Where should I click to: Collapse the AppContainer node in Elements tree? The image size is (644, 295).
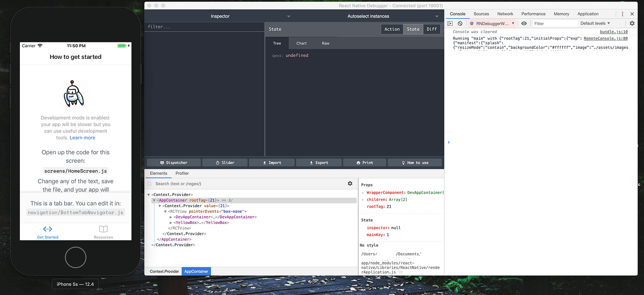(154, 200)
